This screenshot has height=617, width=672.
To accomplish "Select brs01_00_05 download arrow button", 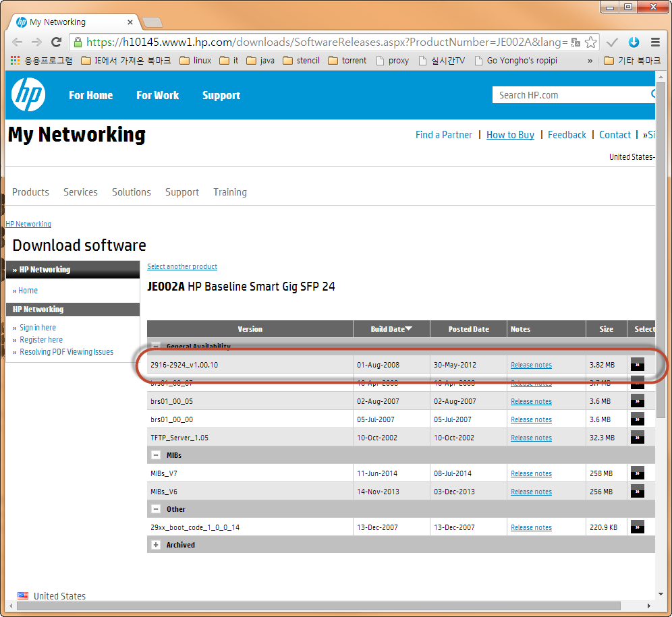I will pos(638,401).
